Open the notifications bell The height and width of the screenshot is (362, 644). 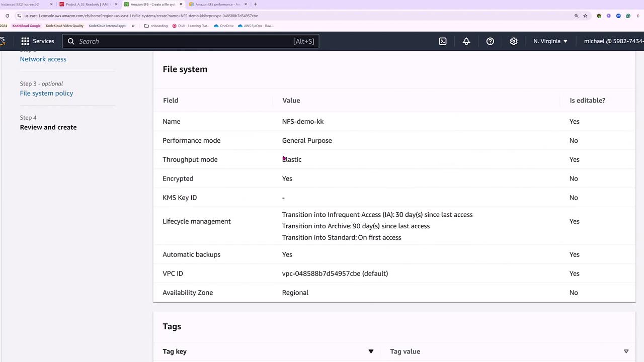[466, 41]
